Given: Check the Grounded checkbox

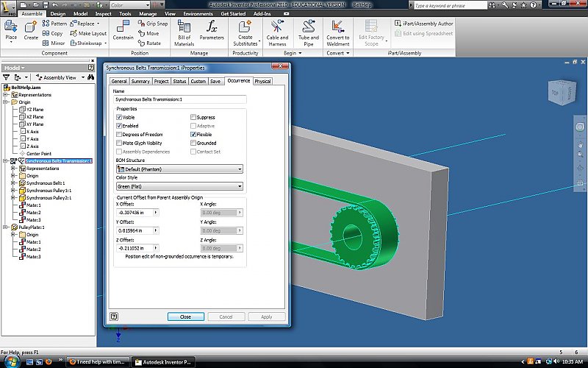Looking at the screenshot, I should coord(193,143).
